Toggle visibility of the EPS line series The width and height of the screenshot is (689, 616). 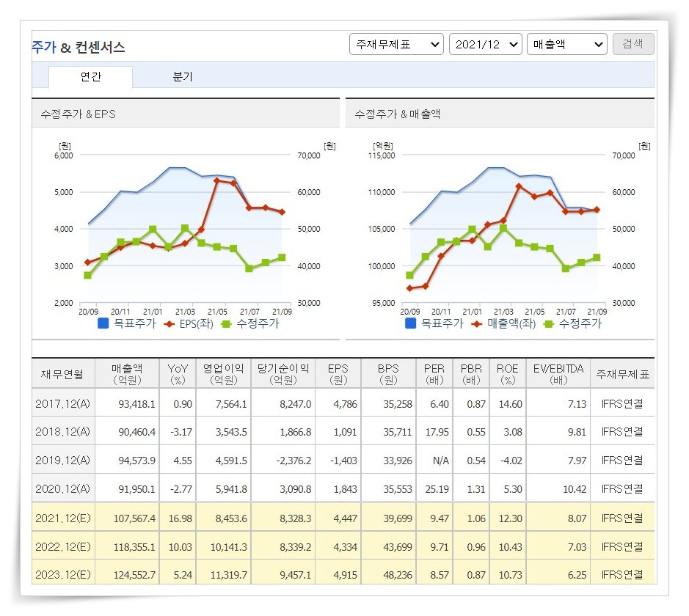pos(169,323)
